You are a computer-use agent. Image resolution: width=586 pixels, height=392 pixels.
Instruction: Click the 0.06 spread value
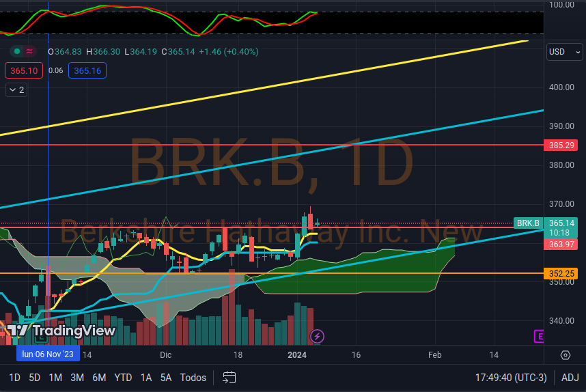coord(56,70)
